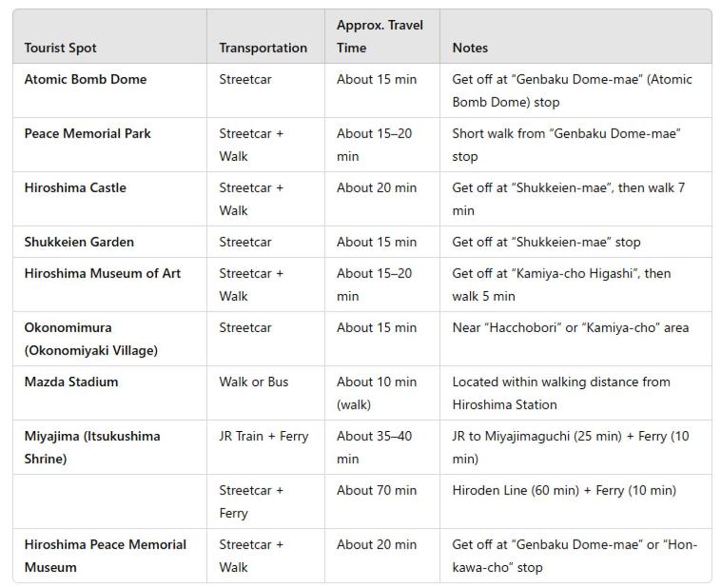
Task: Select the Peace Memorial Park cell
Action: click(x=88, y=133)
